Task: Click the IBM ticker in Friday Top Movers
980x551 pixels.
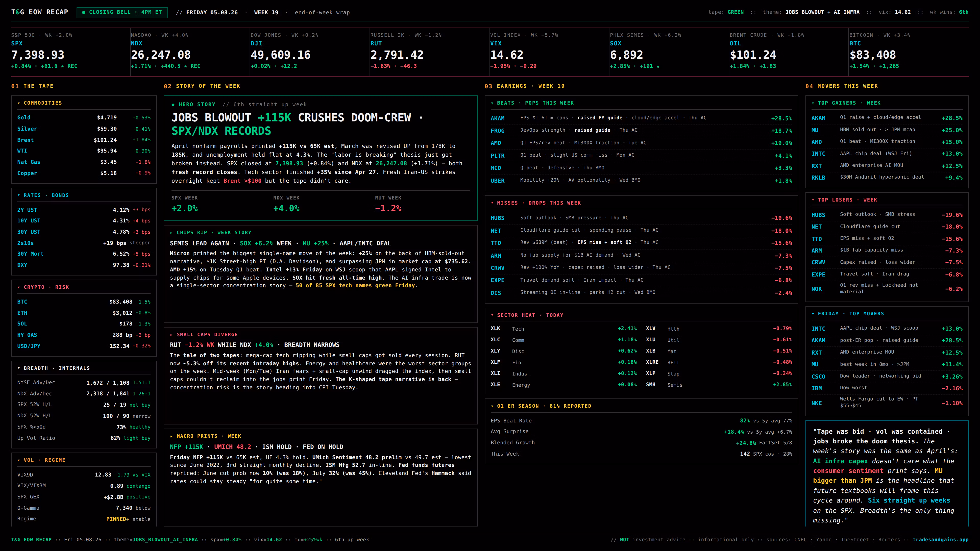Action: point(817,388)
